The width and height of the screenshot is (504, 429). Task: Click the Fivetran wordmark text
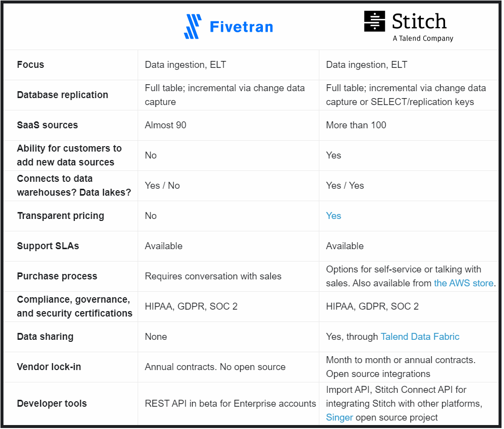click(241, 27)
